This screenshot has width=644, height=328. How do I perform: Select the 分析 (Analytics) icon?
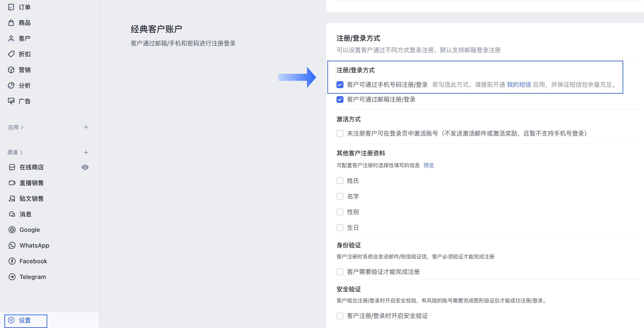point(12,85)
